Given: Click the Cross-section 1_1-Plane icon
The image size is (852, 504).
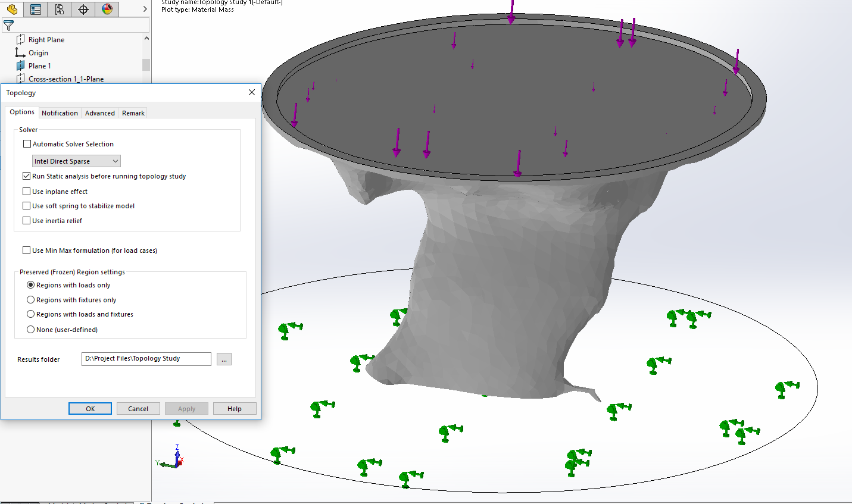Looking at the screenshot, I should 21,79.
